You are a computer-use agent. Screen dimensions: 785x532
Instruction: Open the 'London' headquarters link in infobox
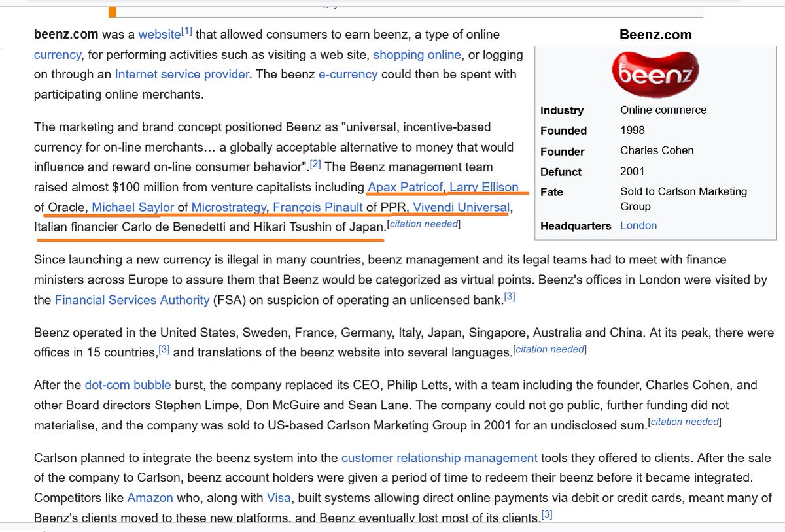pos(638,225)
